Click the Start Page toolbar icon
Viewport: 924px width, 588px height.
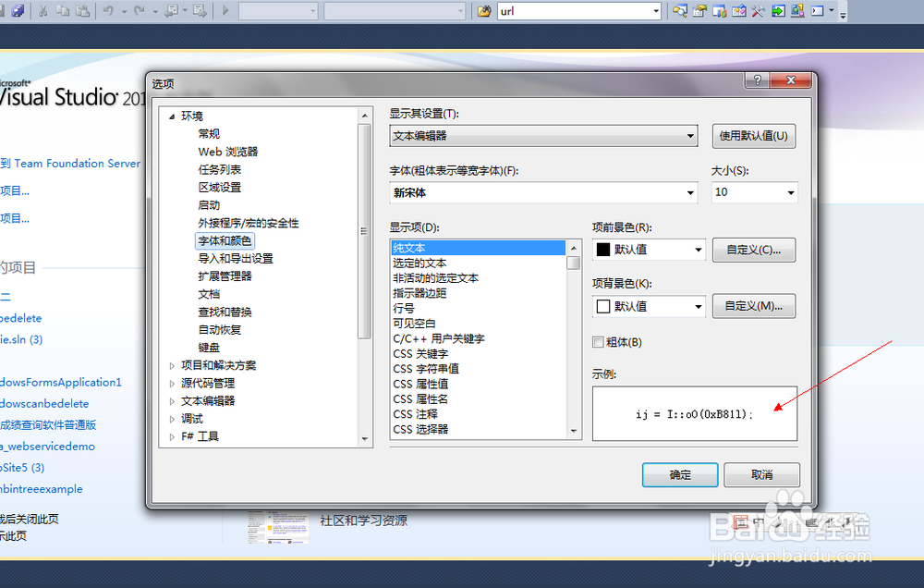(739, 10)
